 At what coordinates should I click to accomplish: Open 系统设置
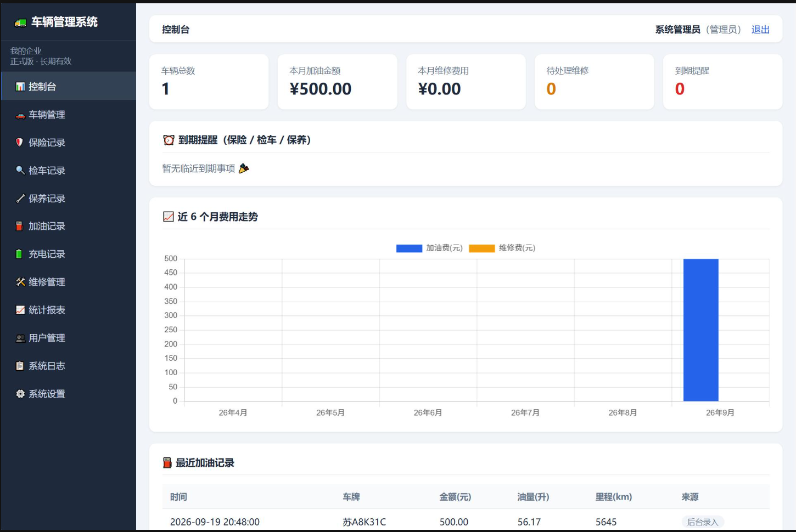[x=69, y=394]
